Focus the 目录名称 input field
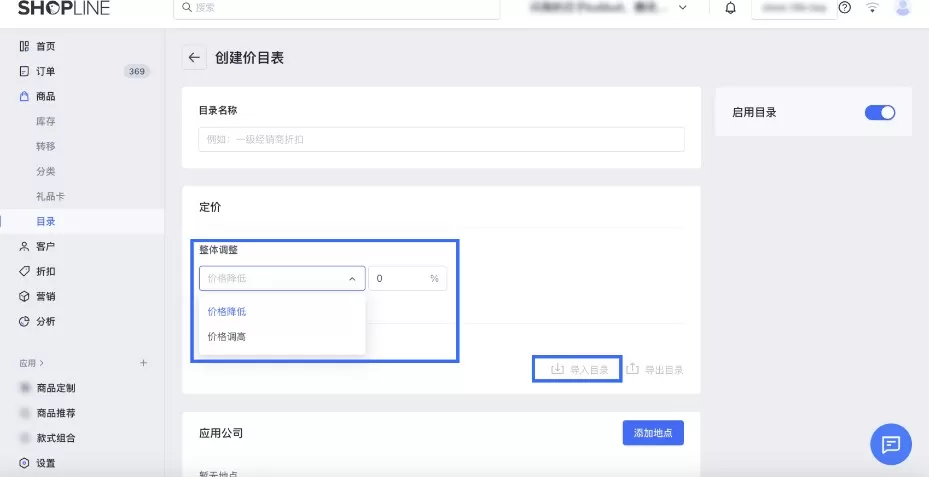The height and width of the screenshot is (477, 929). [x=441, y=139]
